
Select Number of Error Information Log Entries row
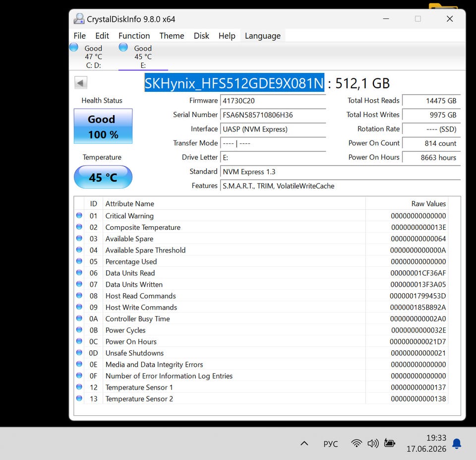click(x=261, y=376)
